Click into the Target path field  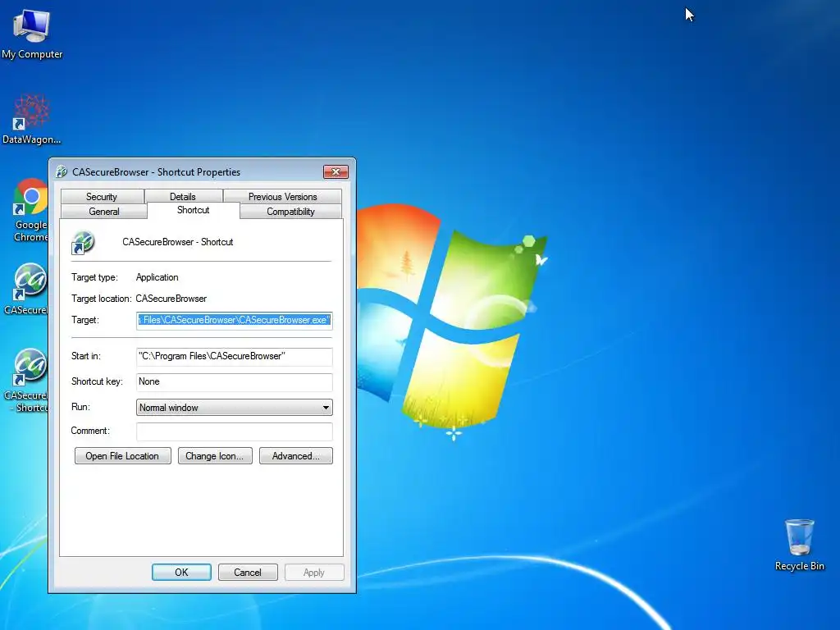234,321
